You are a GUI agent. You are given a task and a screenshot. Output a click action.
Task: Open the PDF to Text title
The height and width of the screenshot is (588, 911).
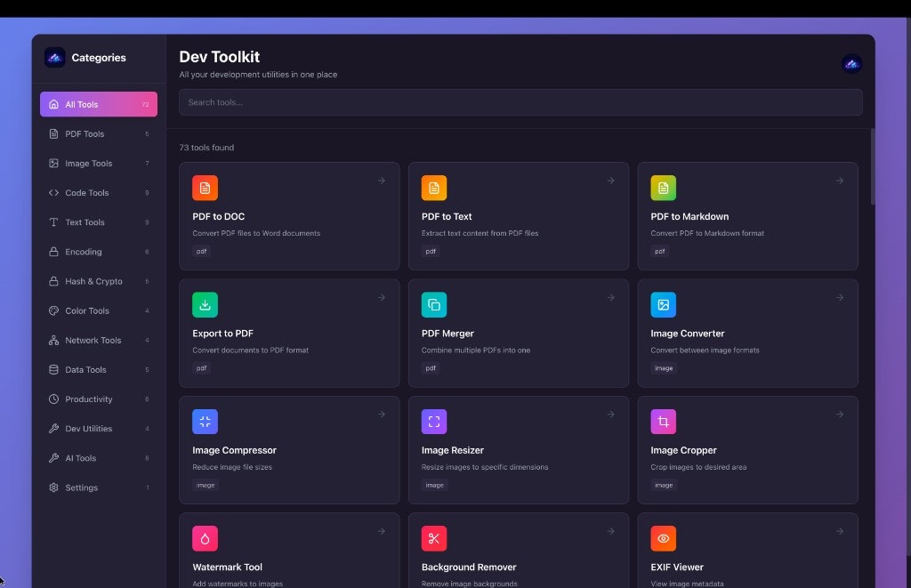point(447,216)
